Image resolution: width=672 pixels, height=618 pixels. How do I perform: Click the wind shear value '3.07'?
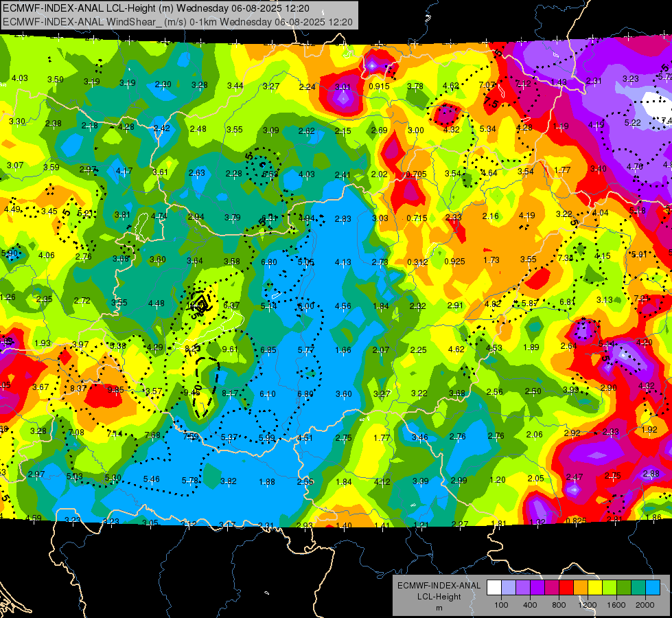15,165
